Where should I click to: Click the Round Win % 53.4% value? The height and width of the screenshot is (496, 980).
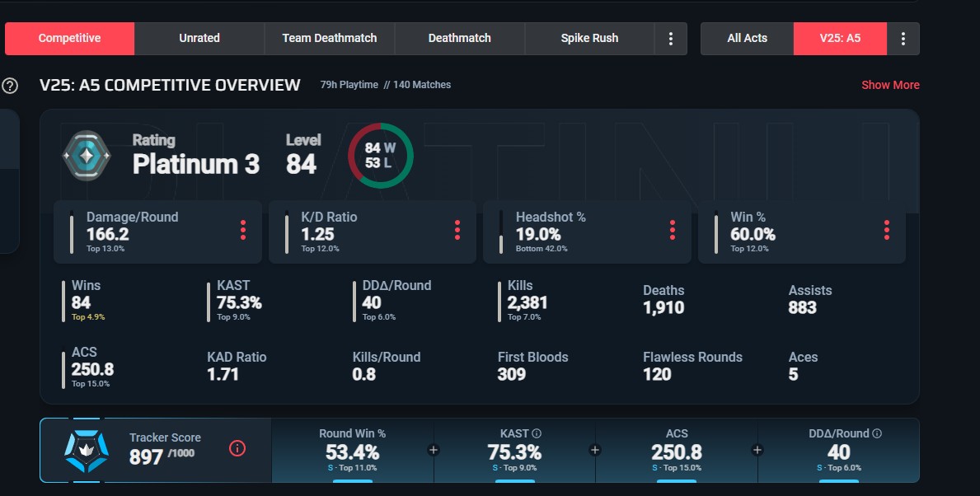click(x=353, y=452)
